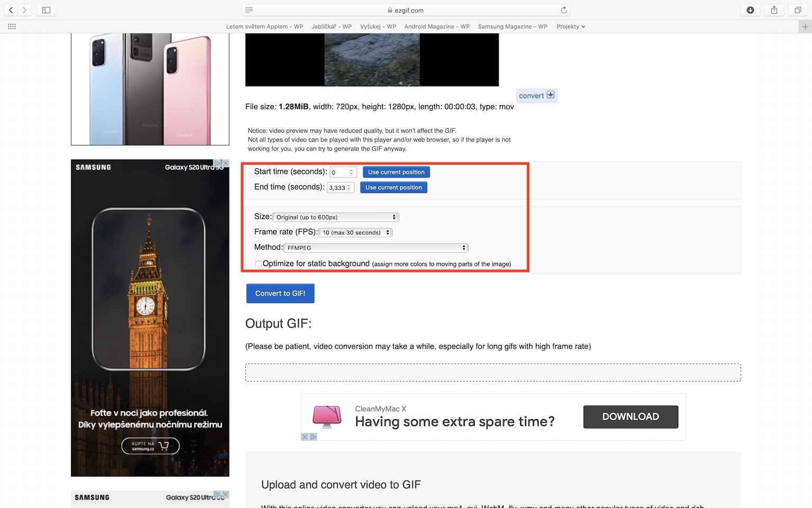Use current position for Start time
Image resolution: width=812 pixels, height=508 pixels.
coord(396,172)
